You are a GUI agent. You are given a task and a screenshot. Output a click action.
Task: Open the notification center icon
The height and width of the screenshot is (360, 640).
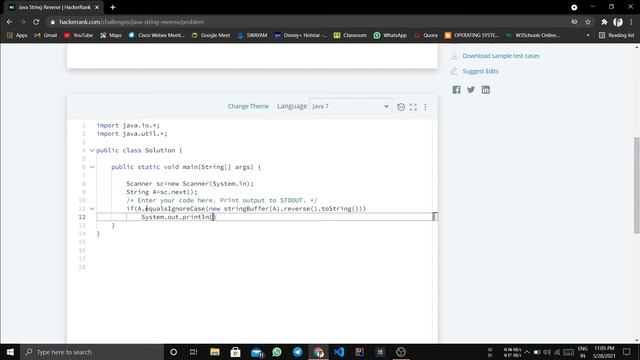pyautogui.click(x=627, y=352)
